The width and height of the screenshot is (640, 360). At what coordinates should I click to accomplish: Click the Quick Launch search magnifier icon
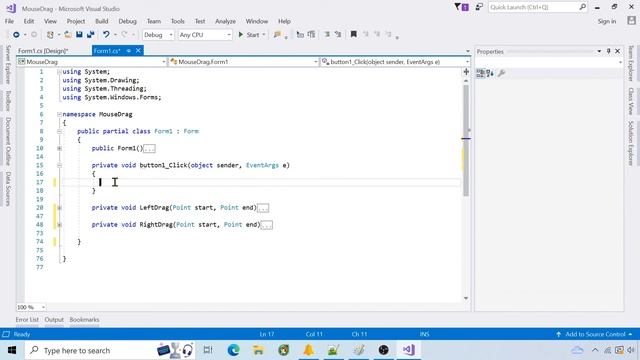tap(582, 7)
